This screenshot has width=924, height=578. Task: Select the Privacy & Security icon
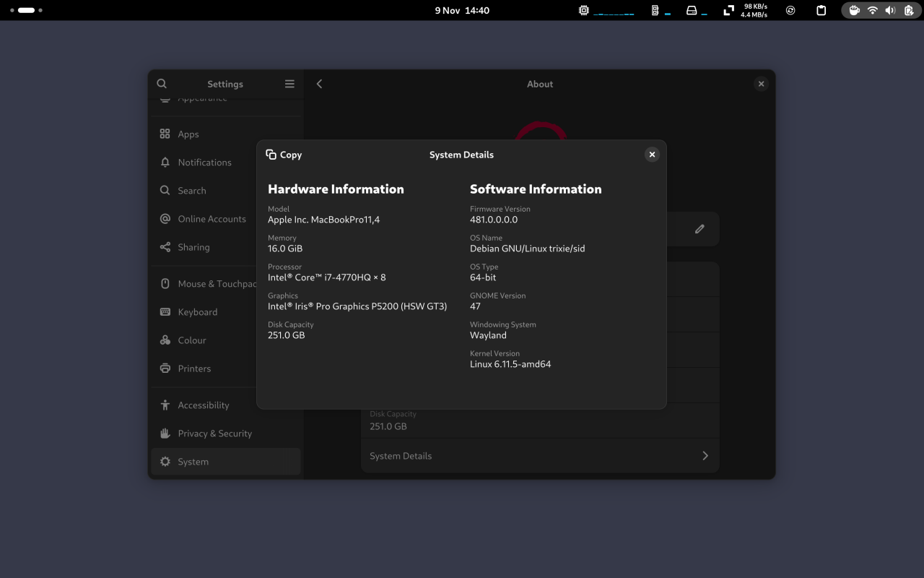pos(165,433)
